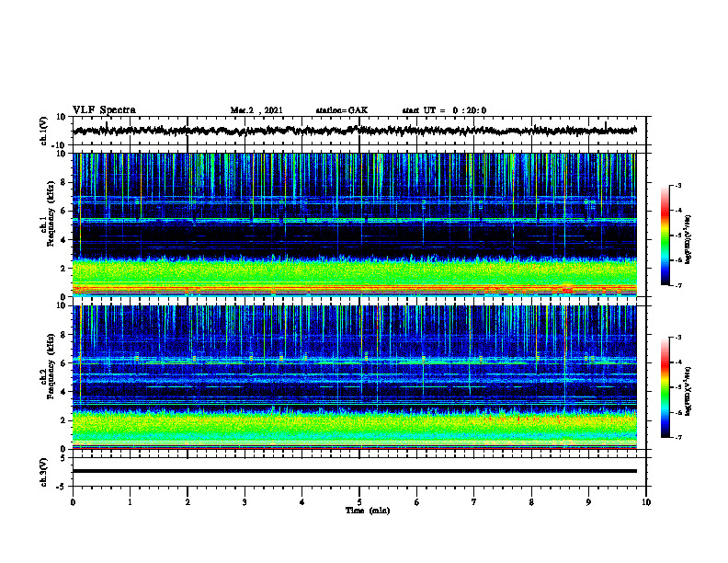Click time axis tick label "4"
The height and width of the screenshot is (563, 728).
click(x=302, y=502)
